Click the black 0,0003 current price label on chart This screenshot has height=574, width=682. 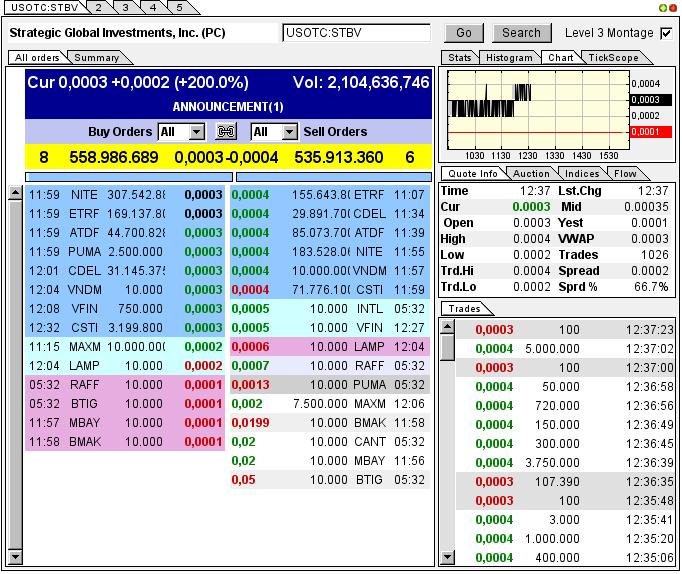(651, 100)
